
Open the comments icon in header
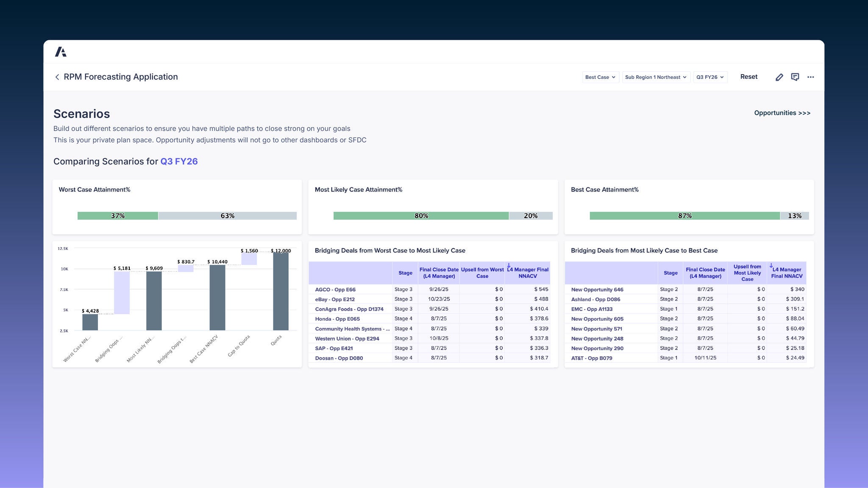pyautogui.click(x=795, y=77)
